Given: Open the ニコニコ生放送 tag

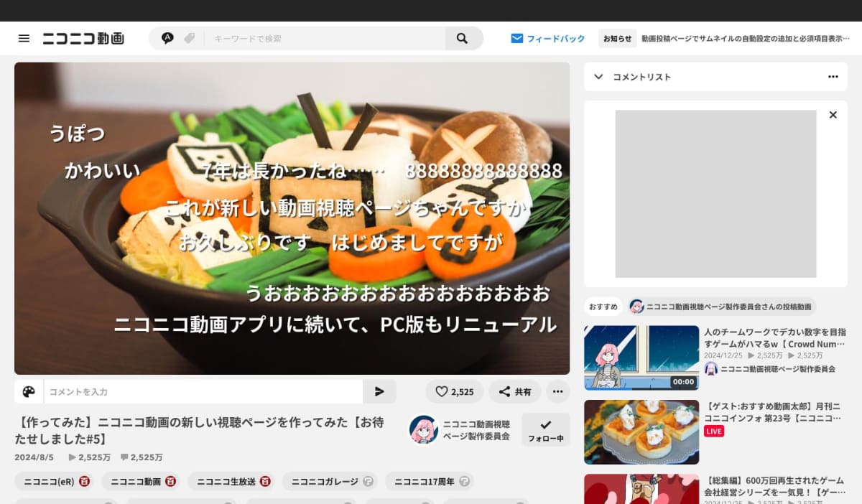Looking at the screenshot, I should tap(226, 482).
